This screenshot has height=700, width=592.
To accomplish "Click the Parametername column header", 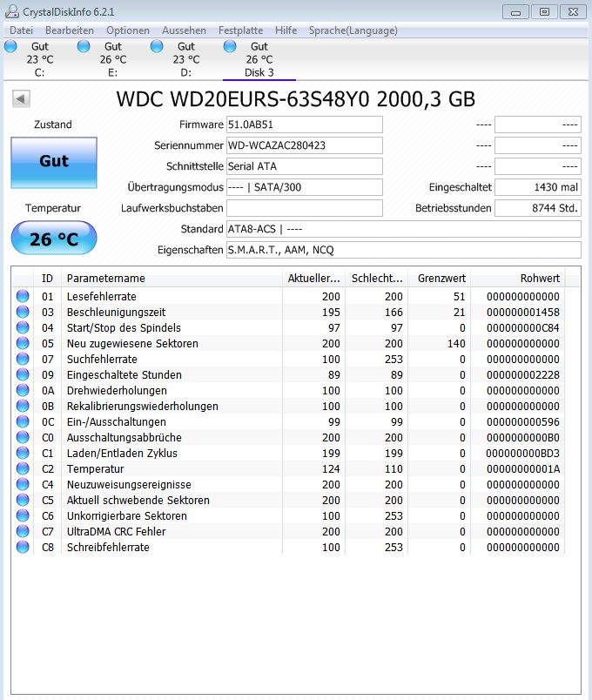I will point(172,278).
